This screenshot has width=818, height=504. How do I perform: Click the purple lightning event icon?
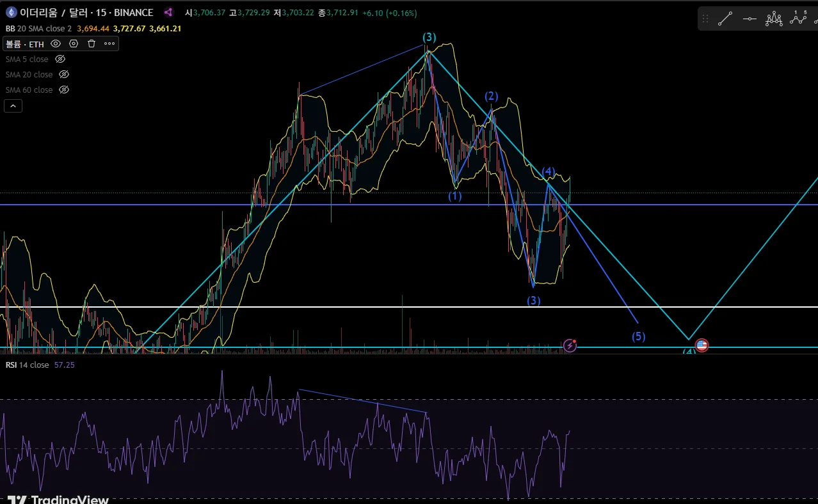570,345
